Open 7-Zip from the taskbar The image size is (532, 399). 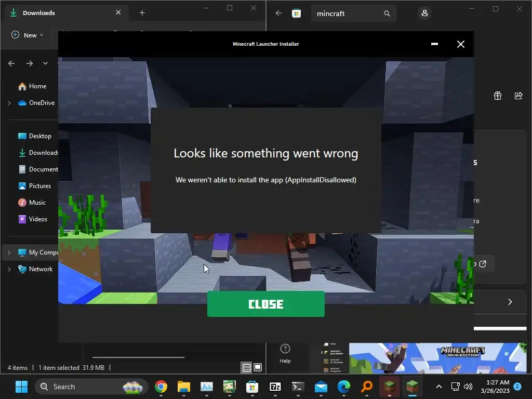pos(275,387)
